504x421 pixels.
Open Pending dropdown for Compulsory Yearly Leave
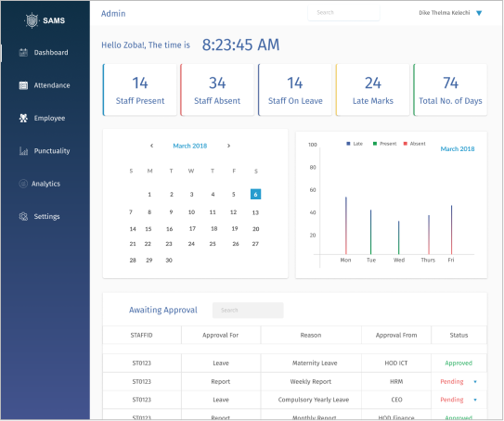click(475, 400)
